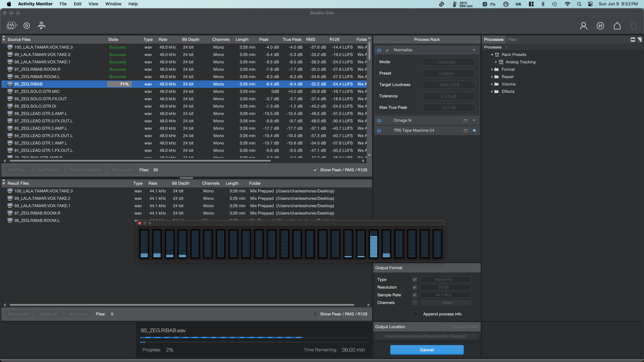The width and height of the screenshot is (644, 362).
Task: Open the user account profile icon
Action: click(x=583, y=26)
